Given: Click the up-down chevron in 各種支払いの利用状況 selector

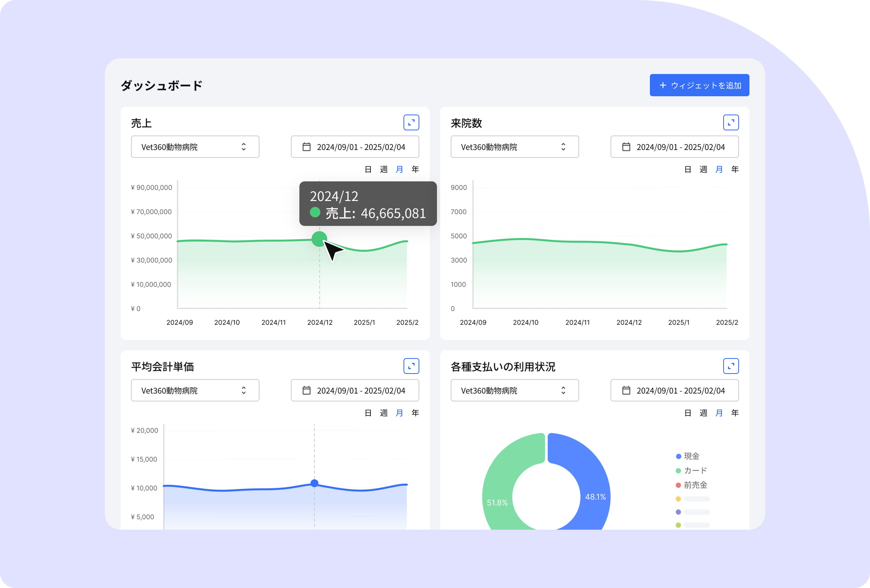Looking at the screenshot, I should 563,390.
